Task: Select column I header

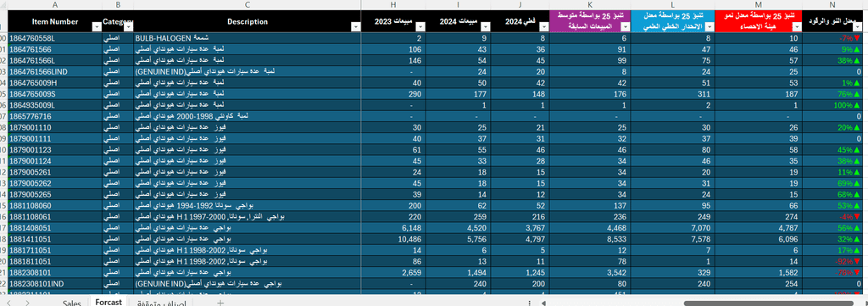Action: [x=459, y=5]
